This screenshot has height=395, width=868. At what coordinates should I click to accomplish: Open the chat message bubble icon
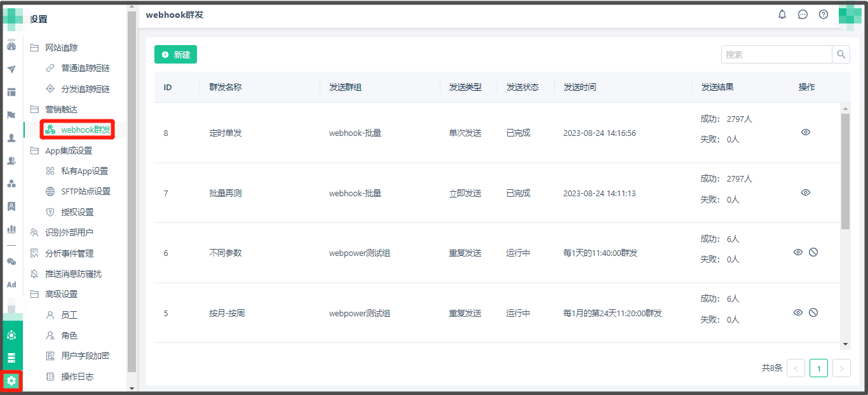803,15
